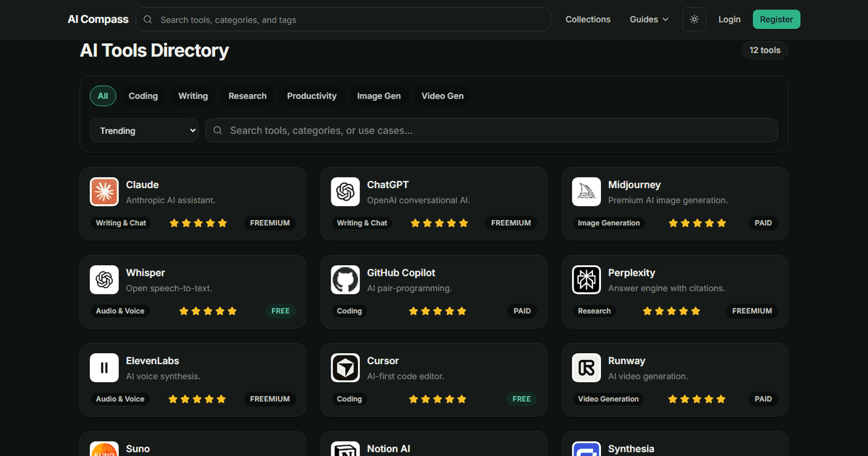Click the Answer engine with citations text

coord(666,288)
